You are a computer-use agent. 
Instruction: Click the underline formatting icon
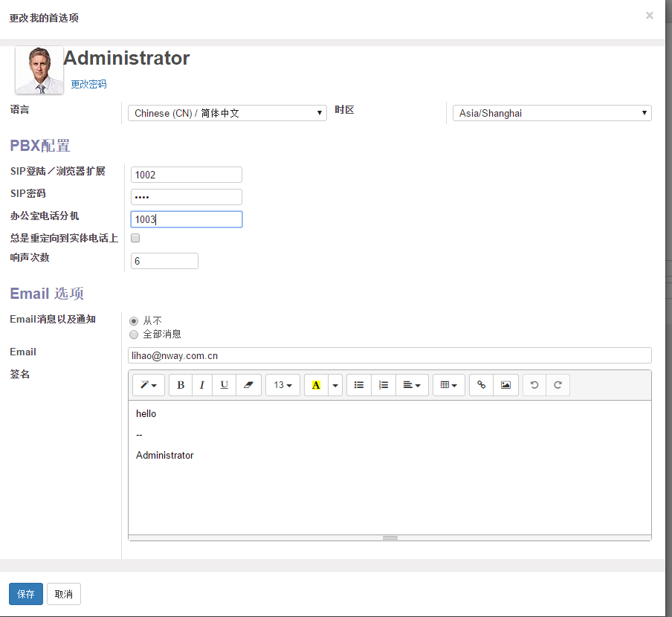click(224, 385)
